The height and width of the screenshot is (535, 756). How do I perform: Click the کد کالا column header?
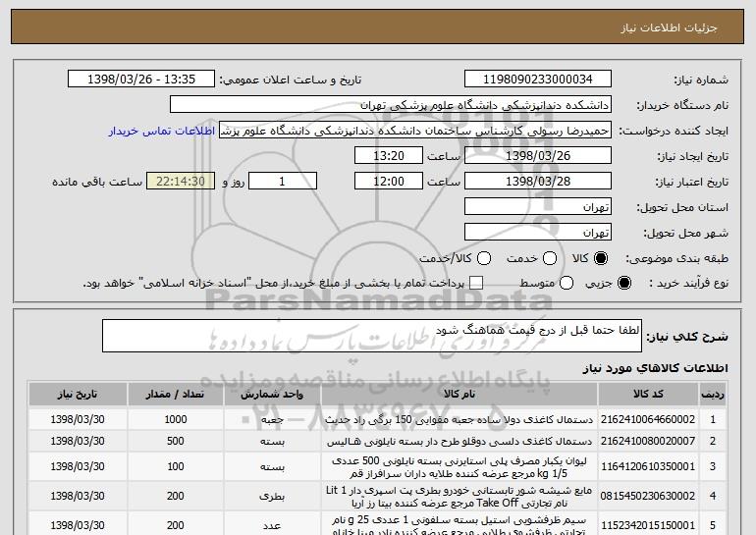648,395
